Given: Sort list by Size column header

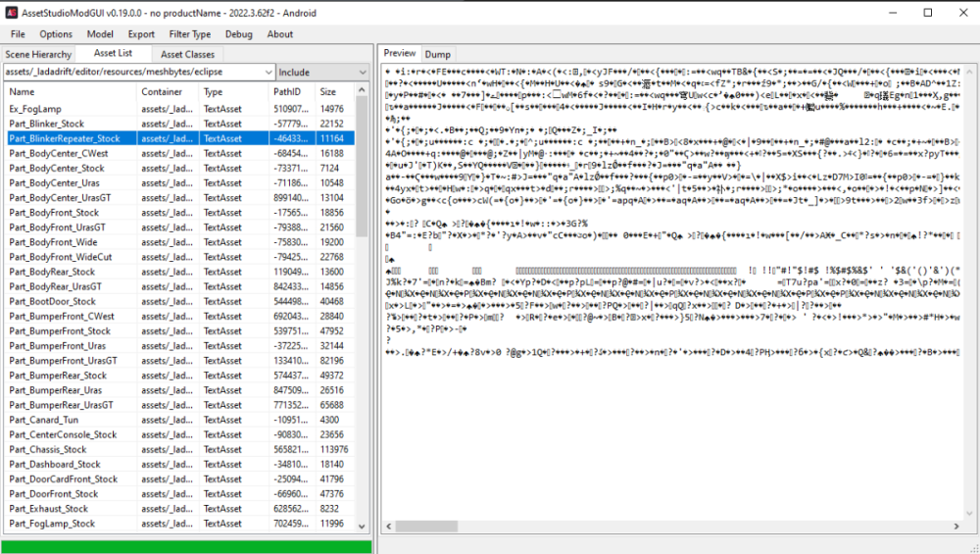Looking at the screenshot, I should click(x=334, y=91).
